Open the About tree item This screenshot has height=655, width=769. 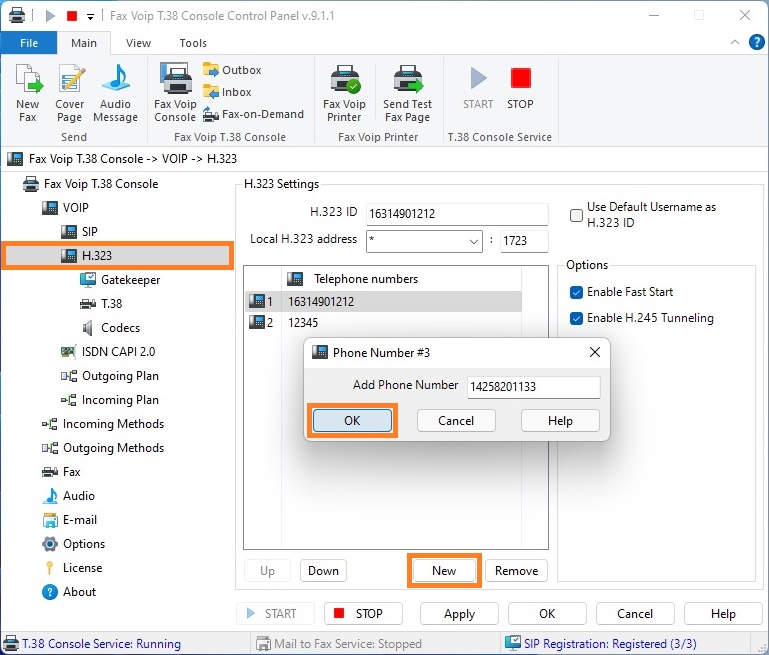click(x=69, y=592)
